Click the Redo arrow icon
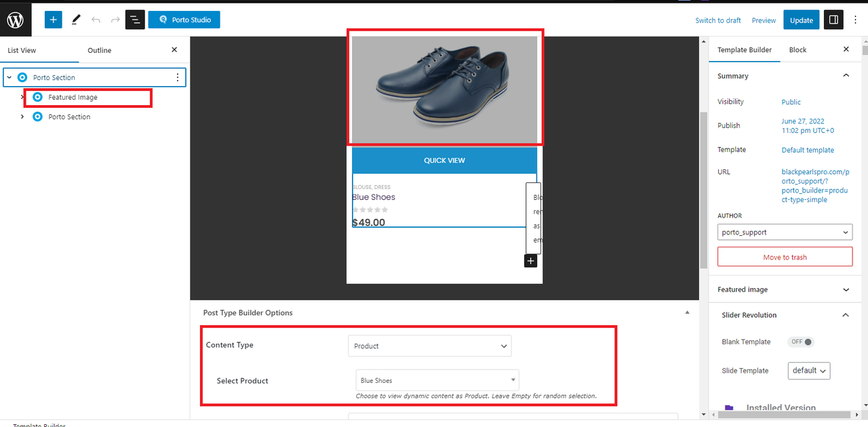 coord(115,20)
